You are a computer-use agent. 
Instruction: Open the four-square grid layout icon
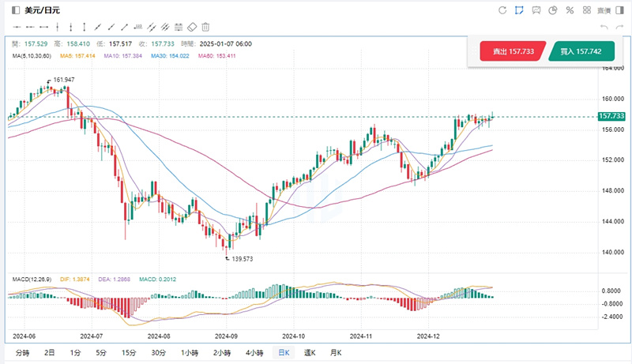585,10
